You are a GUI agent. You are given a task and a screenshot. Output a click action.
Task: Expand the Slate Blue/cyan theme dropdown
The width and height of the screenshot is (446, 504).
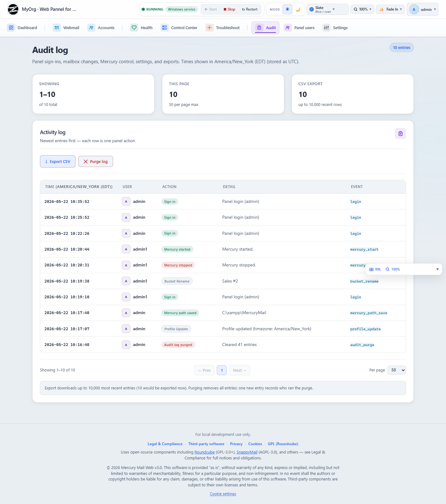[x=328, y=9]
